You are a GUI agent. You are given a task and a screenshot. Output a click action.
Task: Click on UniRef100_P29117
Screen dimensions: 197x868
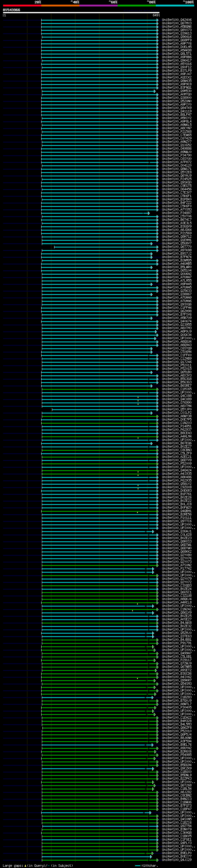point(177,660)
